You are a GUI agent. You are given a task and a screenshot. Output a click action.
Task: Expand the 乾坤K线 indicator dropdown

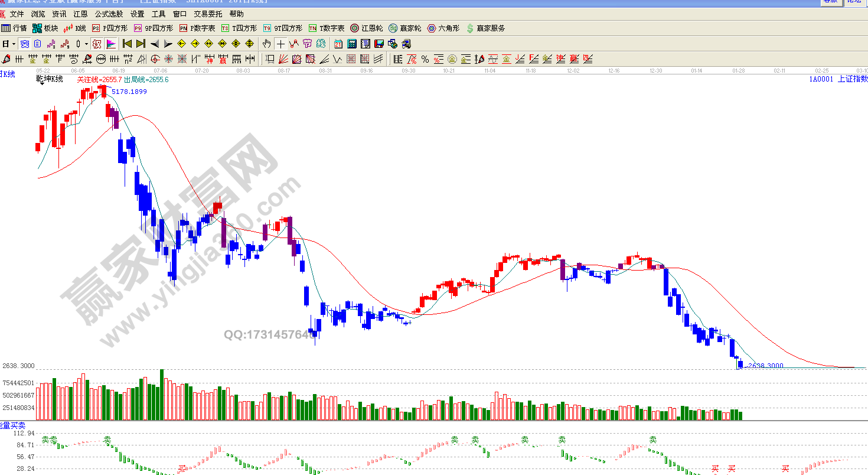coord(41,84)
